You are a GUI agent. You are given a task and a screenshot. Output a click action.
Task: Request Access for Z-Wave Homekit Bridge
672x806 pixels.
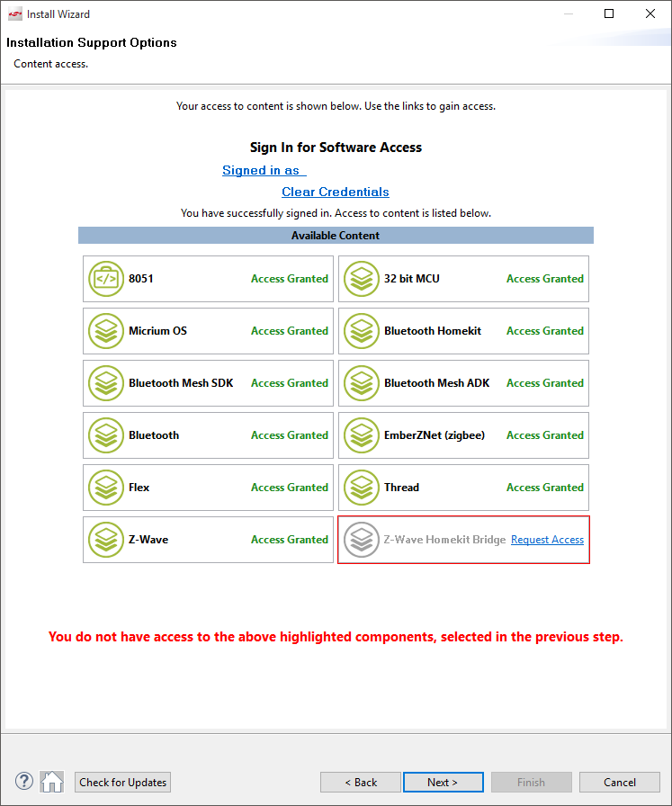coord(547,540)
